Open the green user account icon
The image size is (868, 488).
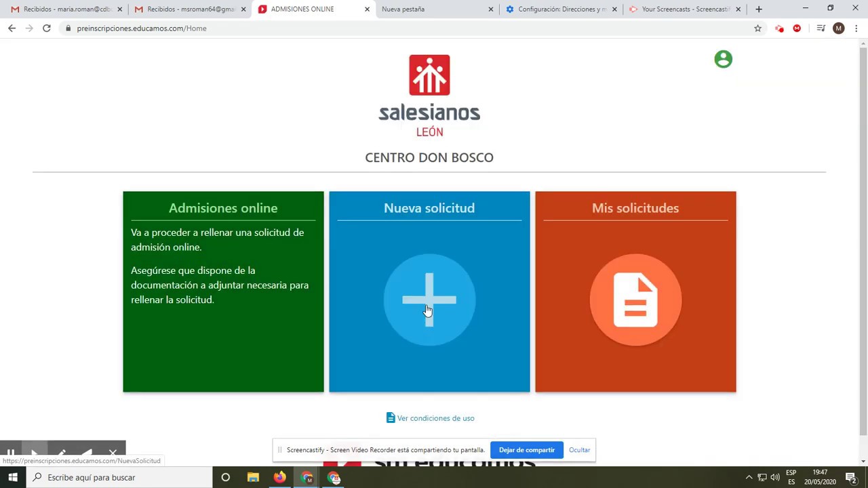point(724,59)
